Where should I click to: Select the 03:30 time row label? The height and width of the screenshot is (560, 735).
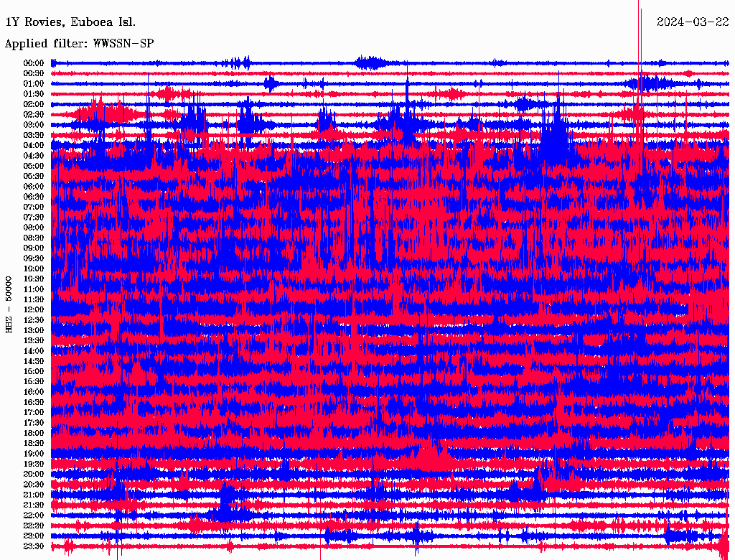pyautogui.click(x=34, y=135)
